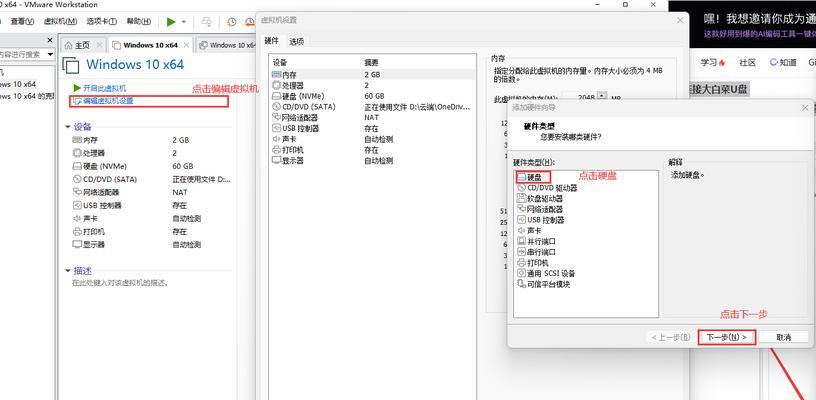Image resolution: width=816 pixels, height=400 pixels.
Task: Open the 帮助(H) menu
Action: [138, 22]
